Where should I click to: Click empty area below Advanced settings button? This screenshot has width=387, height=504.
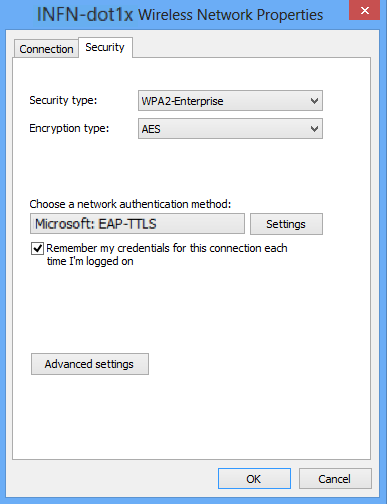[192, 417]
